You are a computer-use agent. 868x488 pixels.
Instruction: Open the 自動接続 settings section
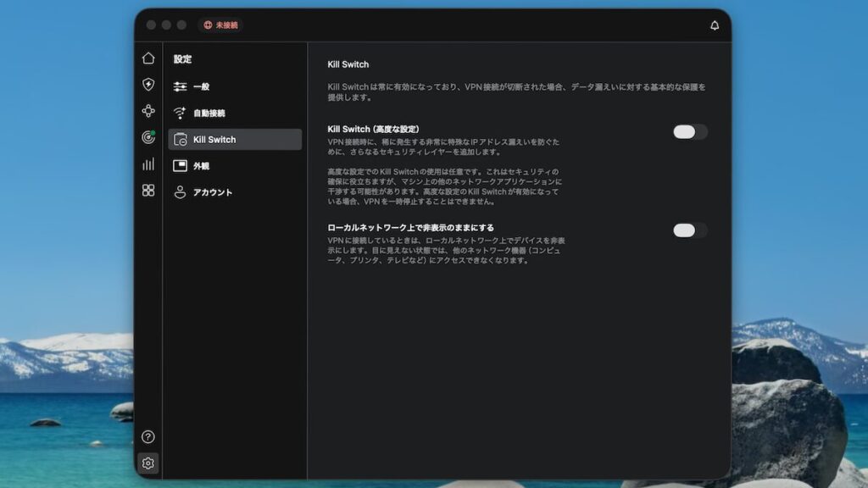tap(209, 113)
